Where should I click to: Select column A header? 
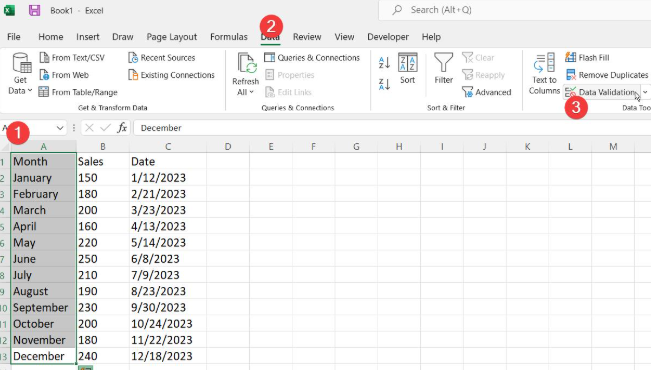coord(43,147)
